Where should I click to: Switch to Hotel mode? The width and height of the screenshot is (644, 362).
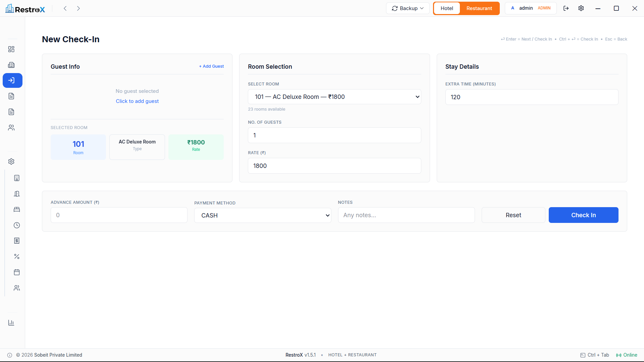tap(447, 8)
